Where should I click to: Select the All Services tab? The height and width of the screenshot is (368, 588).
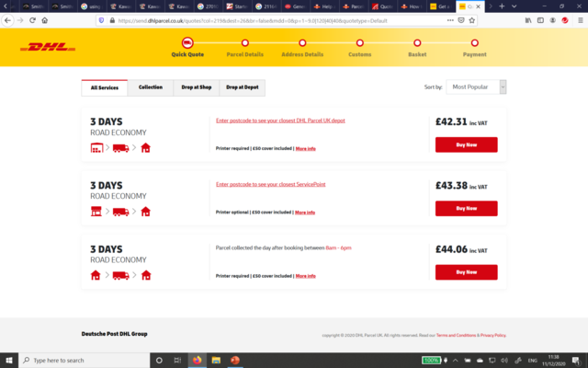pos(105,88)
